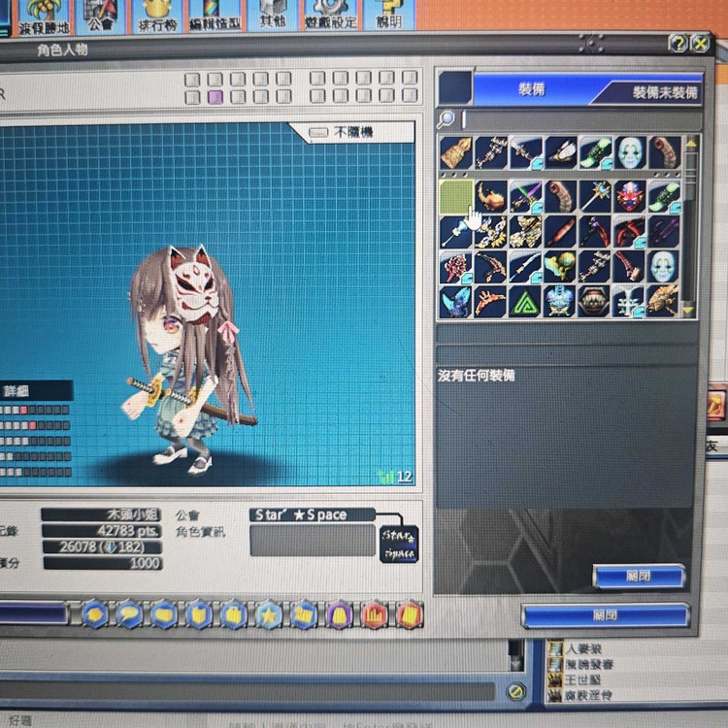
Task: Select the blue armor with crossed swords
Action: coord(560,301)
